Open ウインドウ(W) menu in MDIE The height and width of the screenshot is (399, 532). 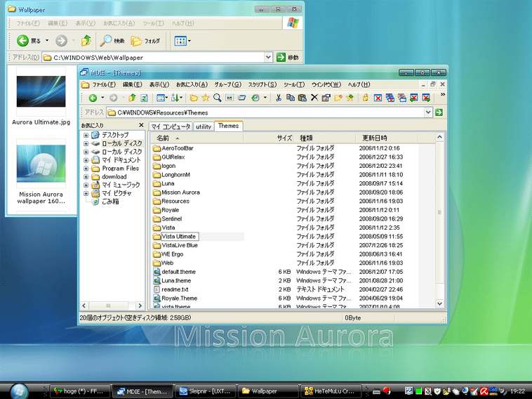click(326, 84)
